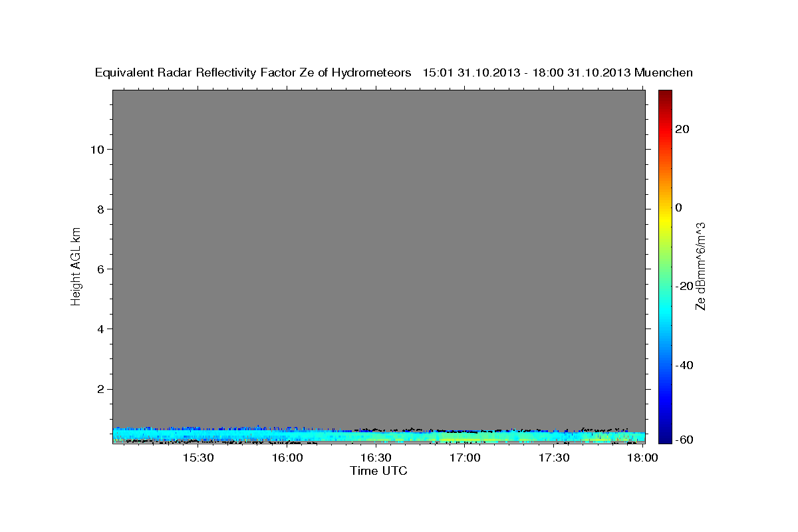The image size is (798, 532).
Task: Click the colorbar value label -40
Action: 684,364
